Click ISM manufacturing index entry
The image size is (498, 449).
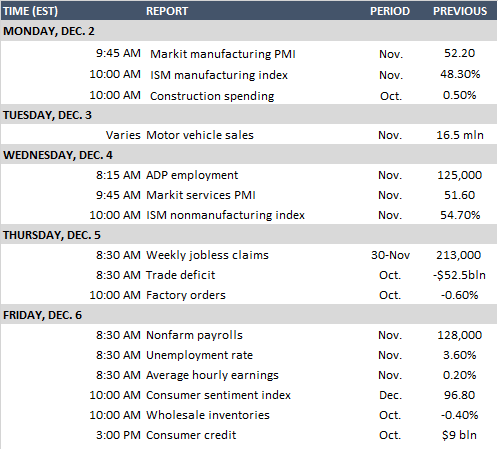(219, 75)
